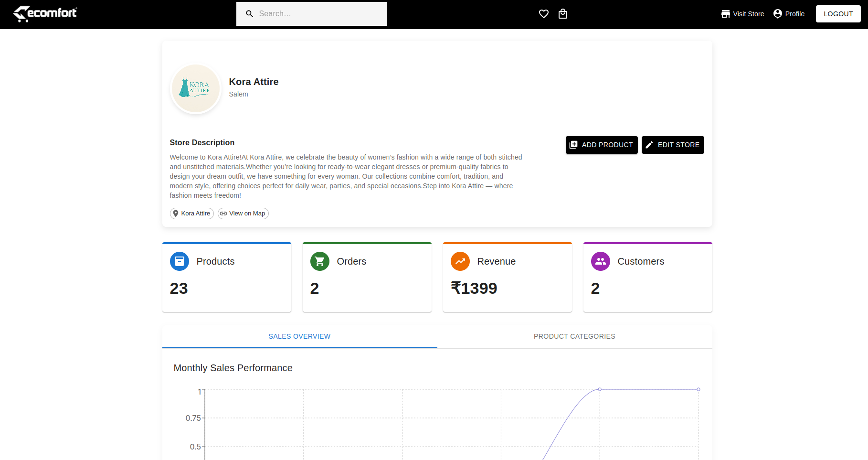Click the pencil icon on Edit Store
The image size is (868, 460).
pos(649,145)
